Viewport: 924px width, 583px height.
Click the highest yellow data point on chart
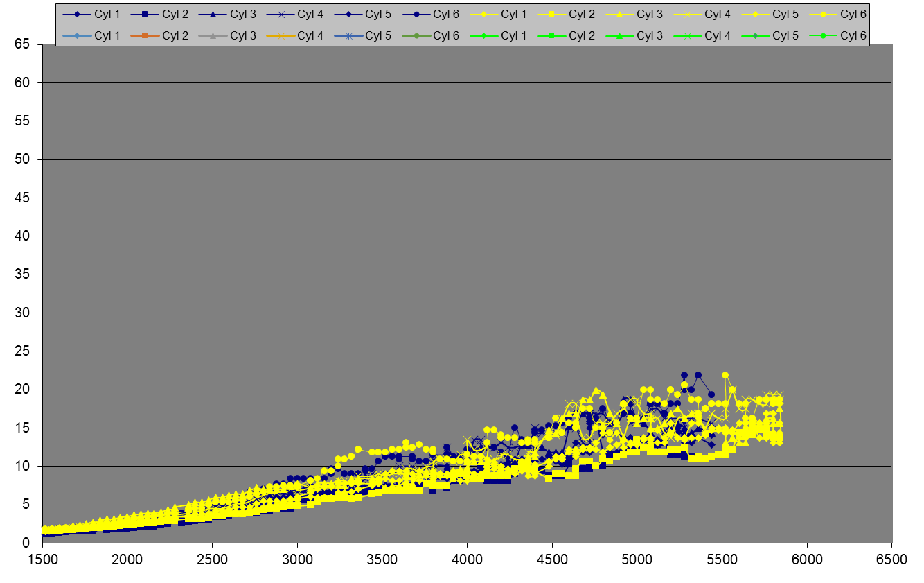point(725,375)
